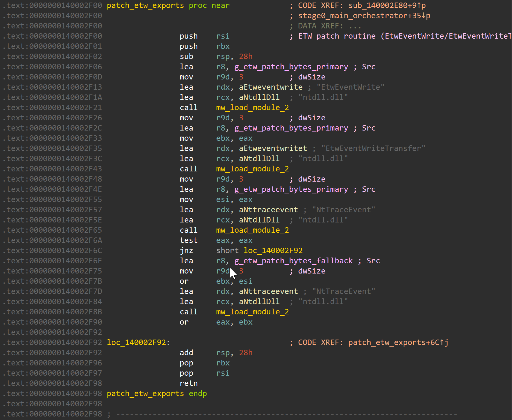Select the retn instruction
The image size is (512, 420).
click(189, 383)
